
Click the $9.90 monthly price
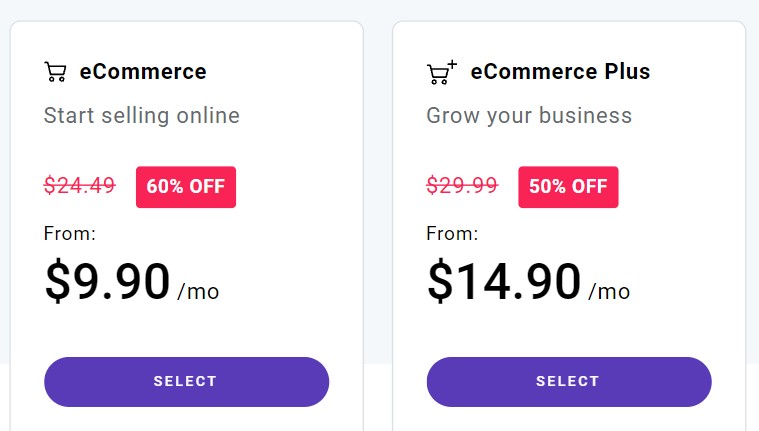point(107,281)
